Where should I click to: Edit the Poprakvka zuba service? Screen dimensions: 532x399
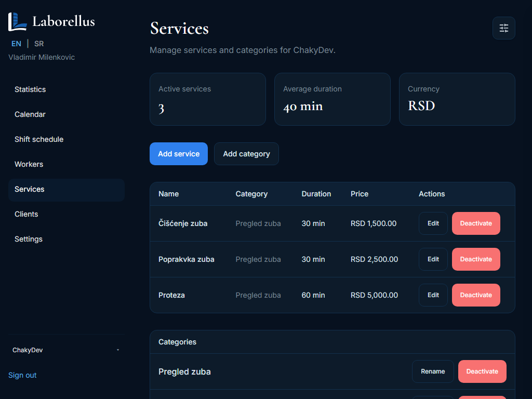pyautogui.click(x=433, y=260)
